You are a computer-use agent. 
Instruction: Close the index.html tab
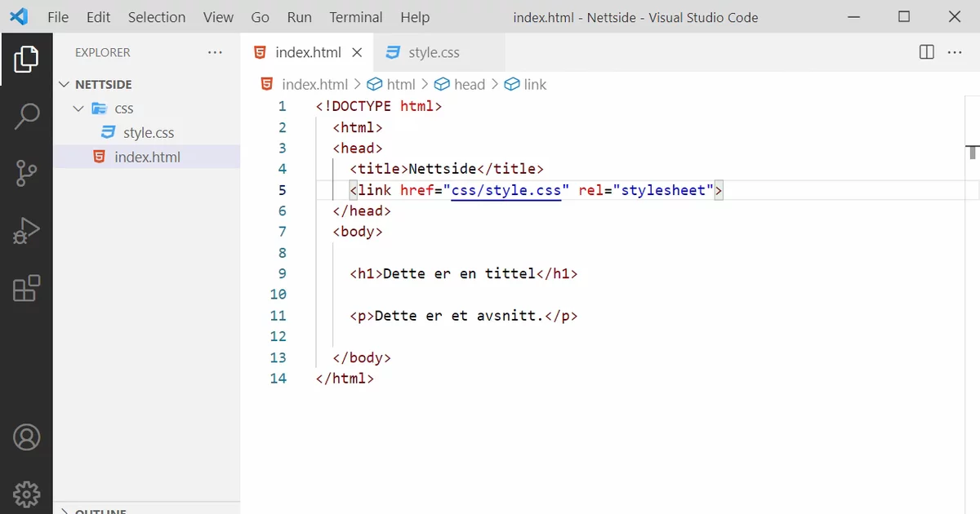coord(357,52)
